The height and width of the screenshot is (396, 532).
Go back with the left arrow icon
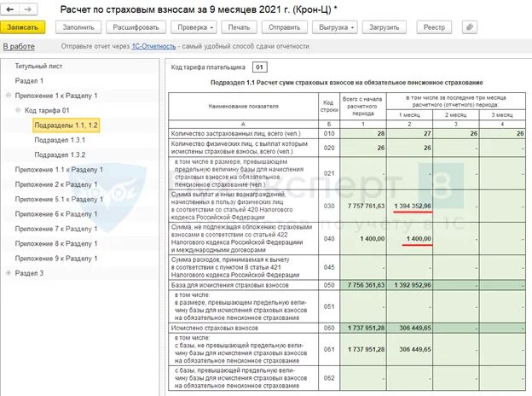[10, 9]
